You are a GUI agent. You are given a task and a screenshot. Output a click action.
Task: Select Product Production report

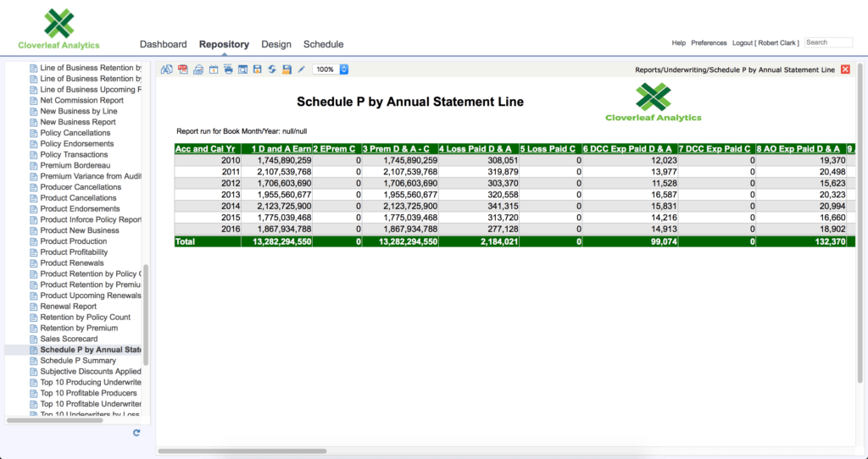click(x=74, y=241)
